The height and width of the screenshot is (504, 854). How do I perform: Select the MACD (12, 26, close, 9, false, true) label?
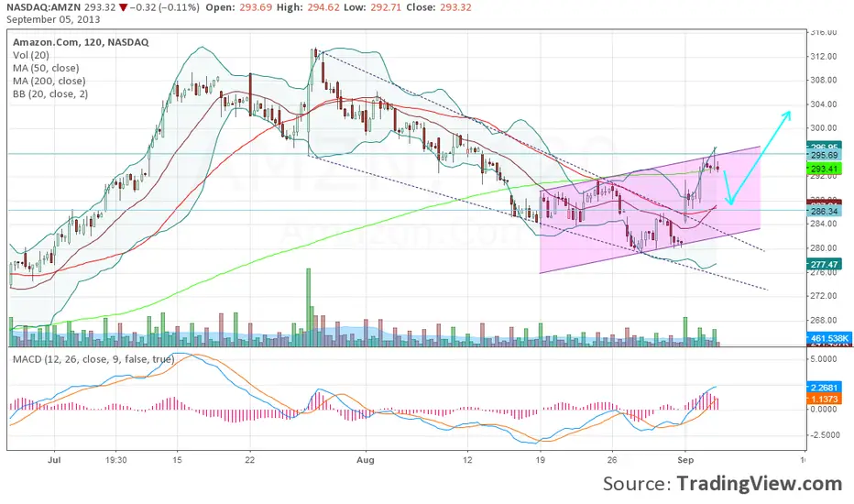point(93,359)
